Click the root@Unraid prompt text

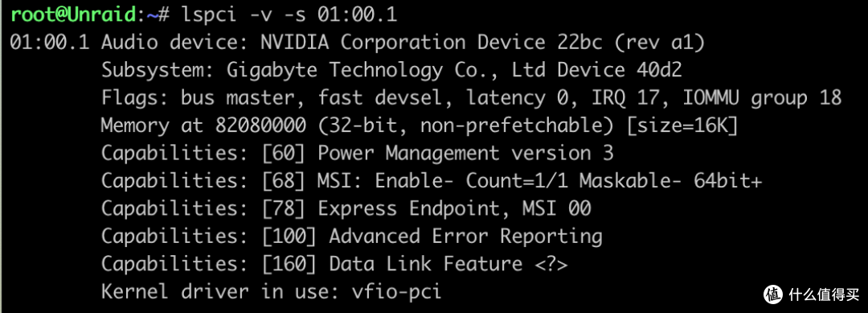point(73,15)
